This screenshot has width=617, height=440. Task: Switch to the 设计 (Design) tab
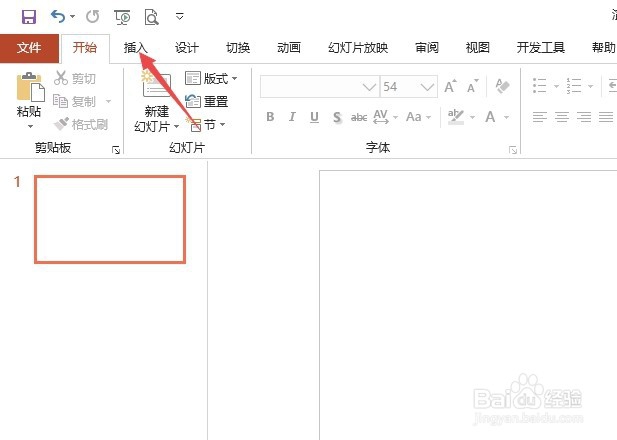click(187, 48)
